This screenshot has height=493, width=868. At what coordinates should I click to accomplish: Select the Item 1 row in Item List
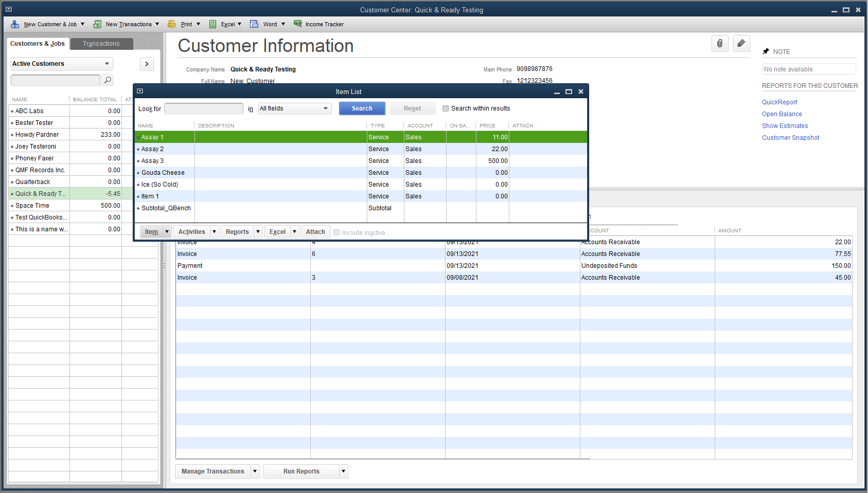click(x=361, y=196)
